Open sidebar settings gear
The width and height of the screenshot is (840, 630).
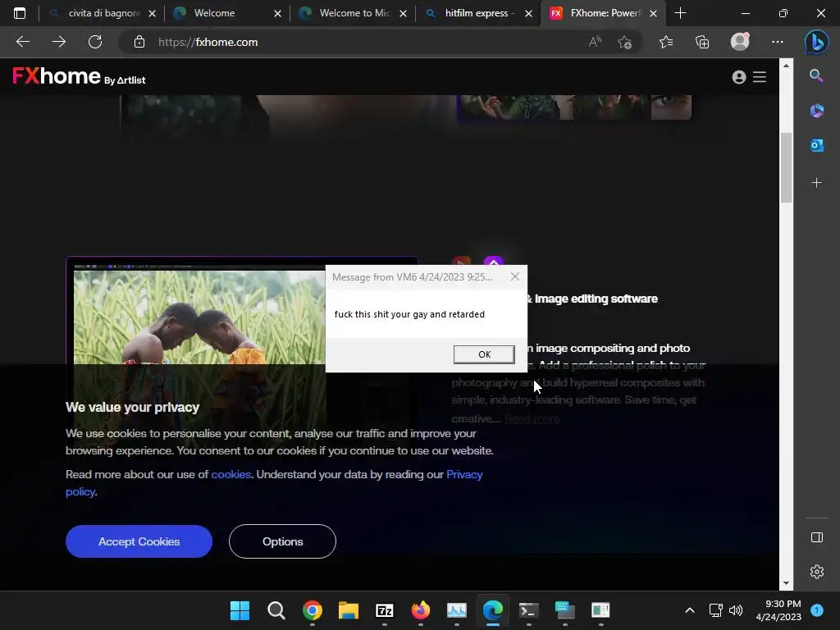pos(816,572)
